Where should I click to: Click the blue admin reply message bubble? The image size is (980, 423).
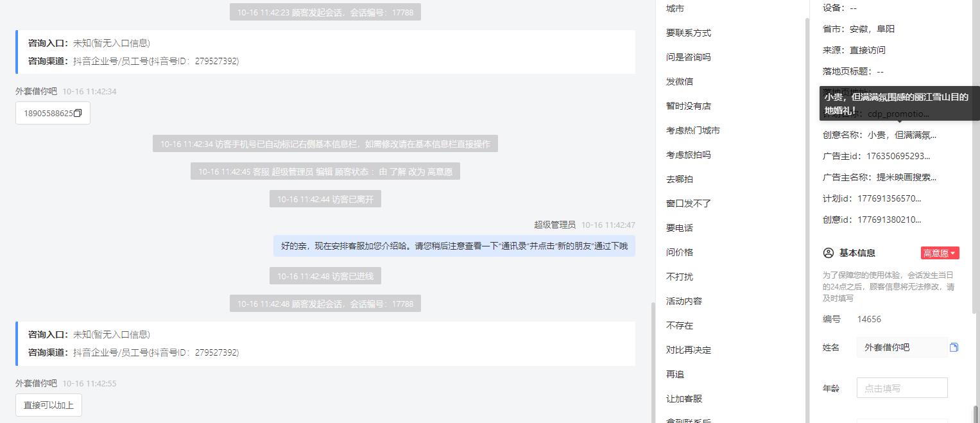coord(454,246)
